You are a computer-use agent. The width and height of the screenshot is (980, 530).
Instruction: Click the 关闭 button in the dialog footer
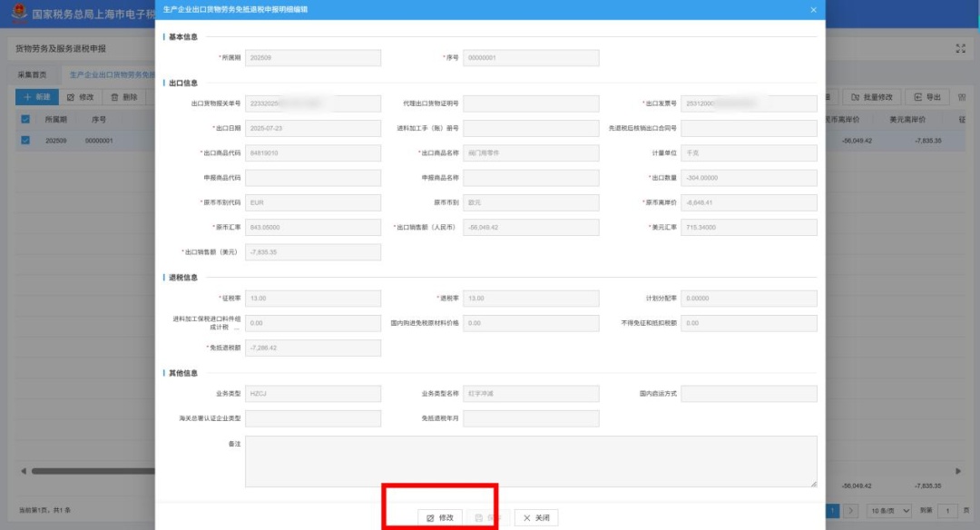(536, 517)
